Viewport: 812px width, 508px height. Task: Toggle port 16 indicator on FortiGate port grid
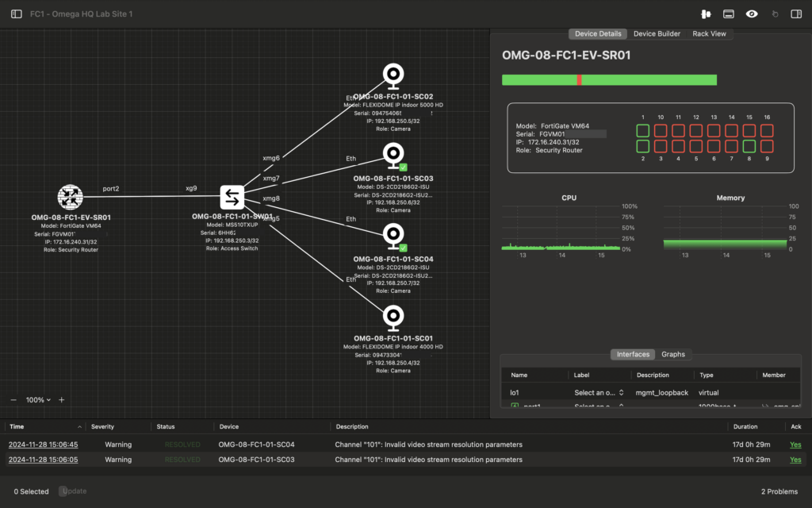coord(767,129)
